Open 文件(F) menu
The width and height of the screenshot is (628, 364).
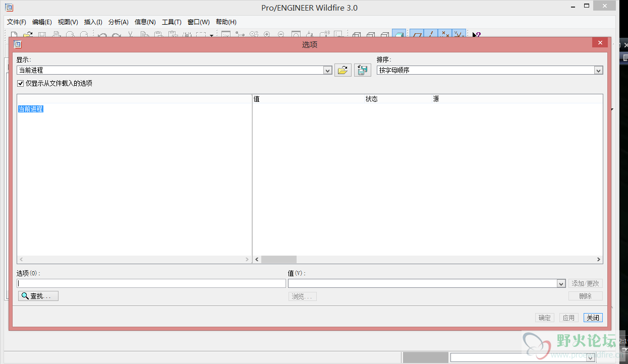click(x=17, y=22)
